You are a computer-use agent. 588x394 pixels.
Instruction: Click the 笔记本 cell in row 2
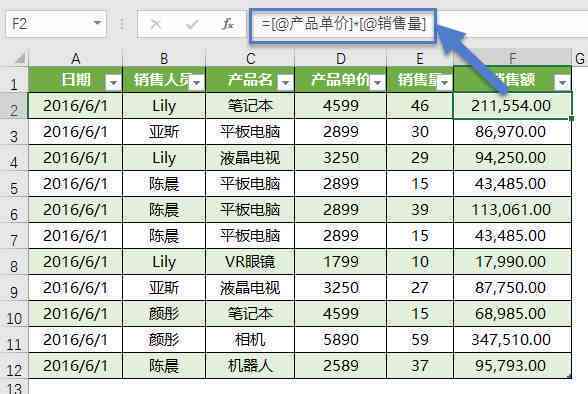250,106
